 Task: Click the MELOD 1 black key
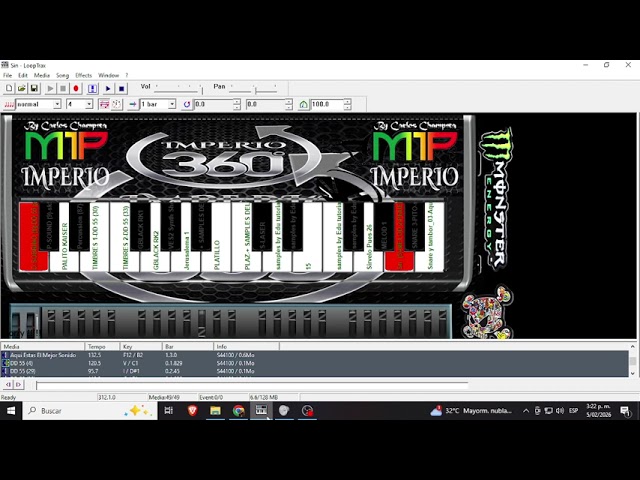384,227
